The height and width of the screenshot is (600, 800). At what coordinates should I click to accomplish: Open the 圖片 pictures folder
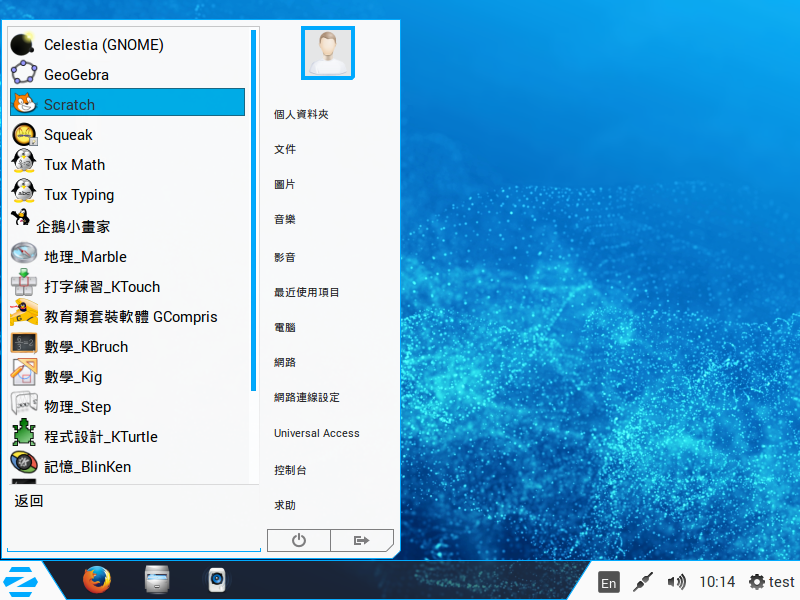tap(285, 184)
